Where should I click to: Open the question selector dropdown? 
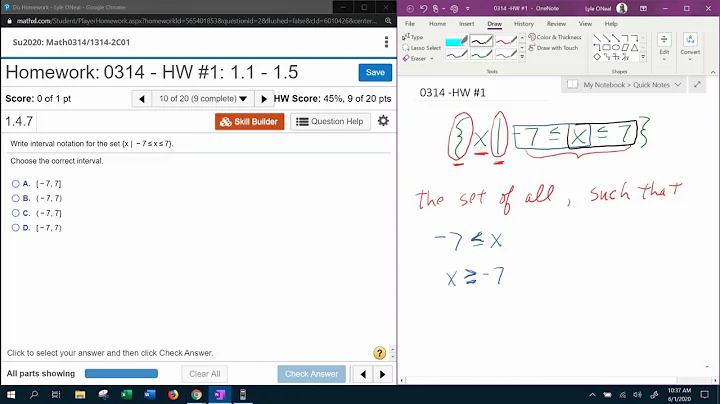tap(203, 99)
